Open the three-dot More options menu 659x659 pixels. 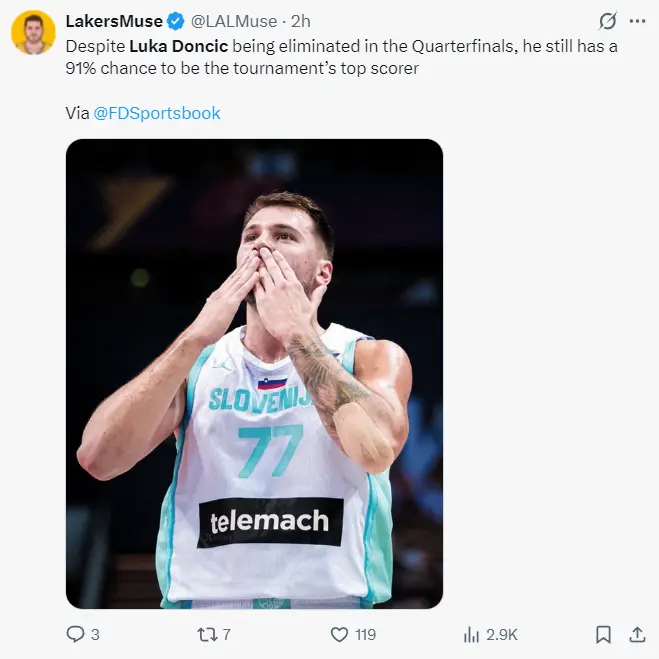tap(636, 21)
